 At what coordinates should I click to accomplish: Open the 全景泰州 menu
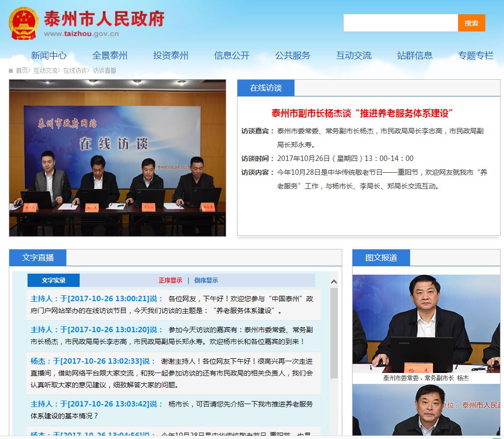pos(110,56)
